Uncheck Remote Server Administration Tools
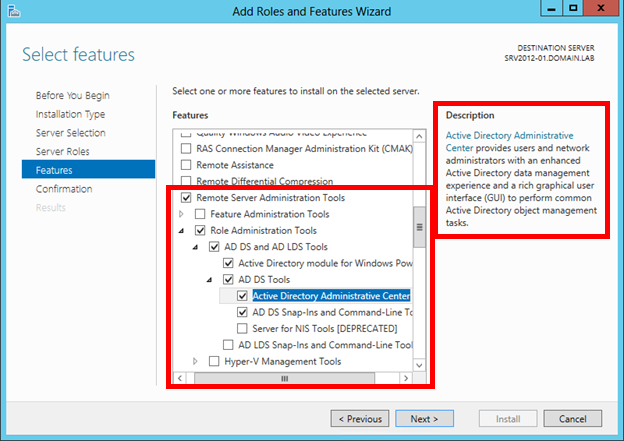The image size is (624, 441). pyautogui.click(x=186, y=197)
